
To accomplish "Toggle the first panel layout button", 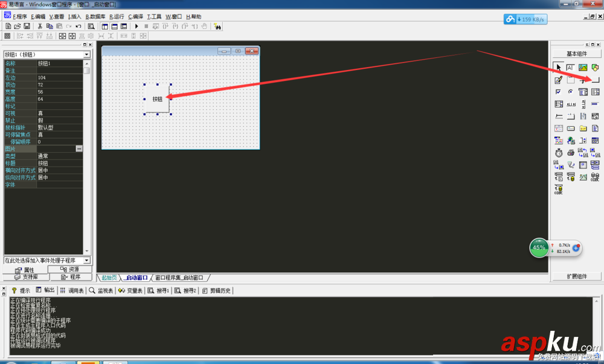I will [x=104, y=26].
